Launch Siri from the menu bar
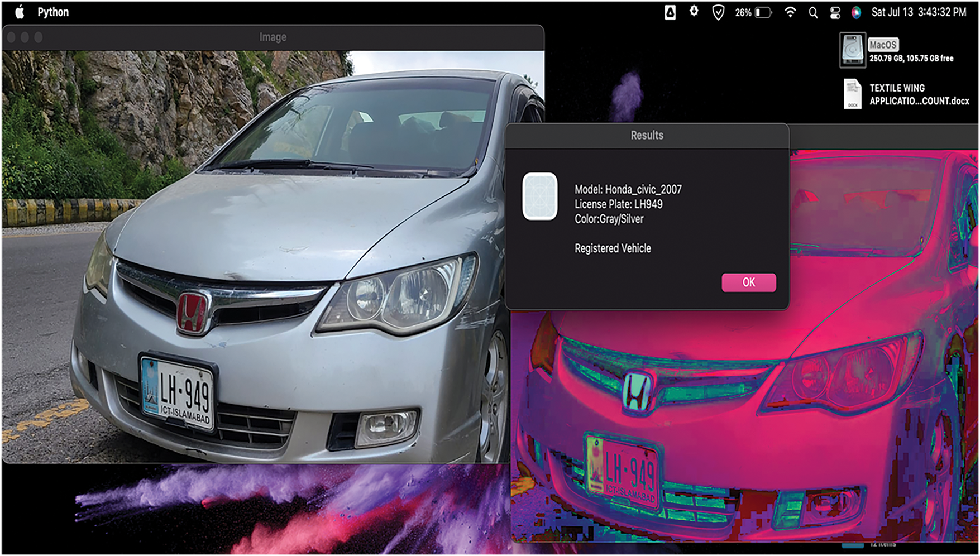Image resolution: width=980 pixels, height=556 pixels. click(x=856, y=12)
